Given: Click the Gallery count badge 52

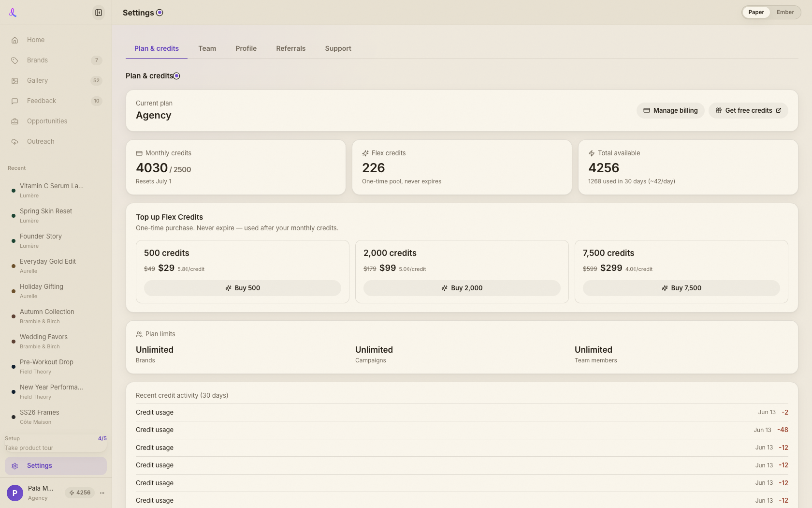Looking at the screenshot, I should [x=97, y=81].
